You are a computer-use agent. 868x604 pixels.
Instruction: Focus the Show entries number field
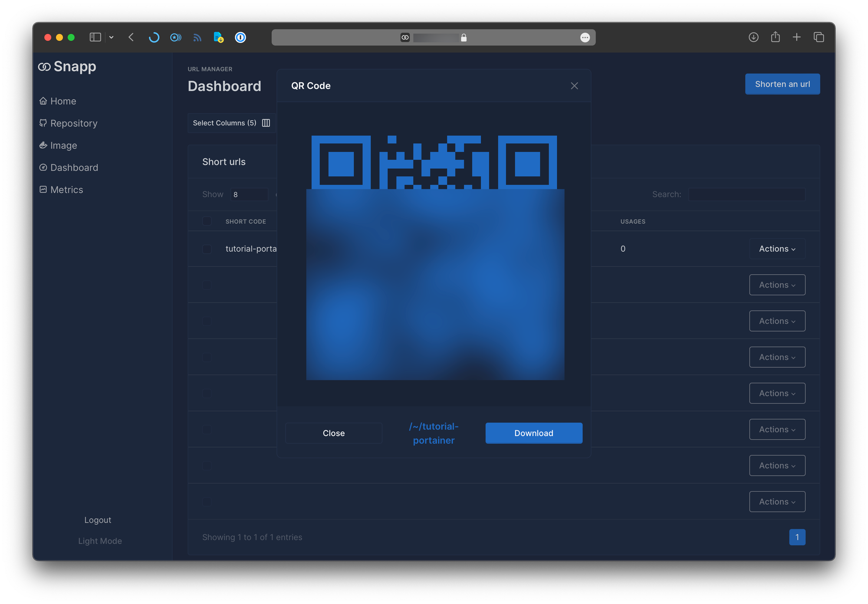coord(249,194)
